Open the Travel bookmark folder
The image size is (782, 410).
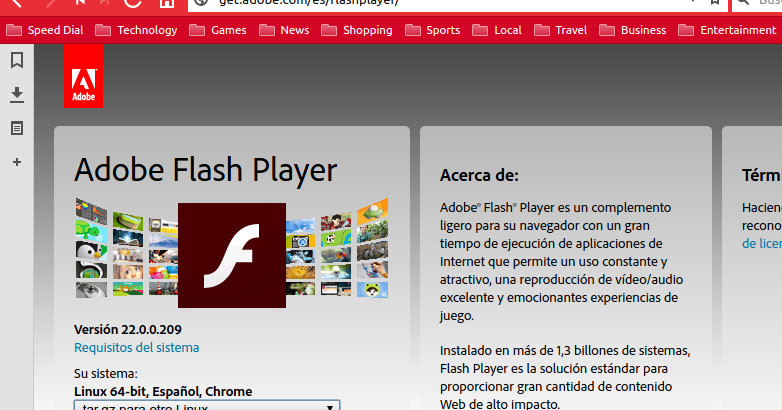tap(561, 30)
